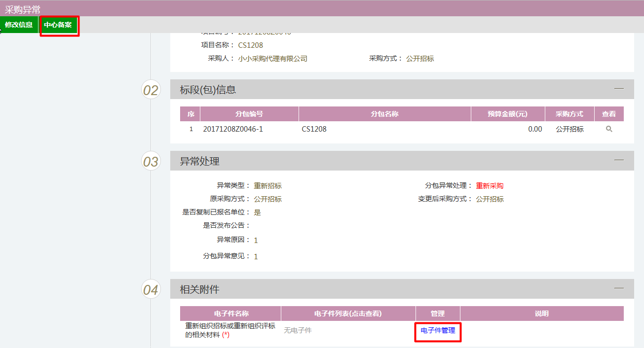Viewport: 644px width, 348px height.
Task: Select the 20171208Z0046-1 package number cell
Action: click(233, 129)
